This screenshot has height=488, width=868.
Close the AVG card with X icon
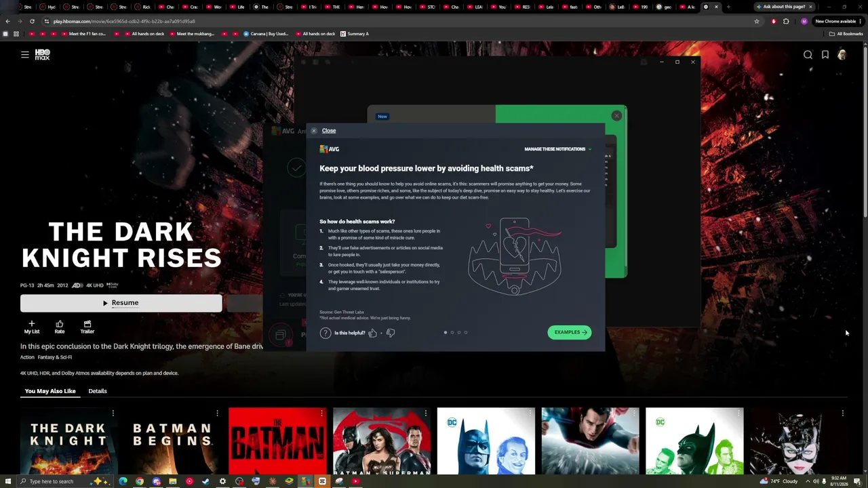(616, 116)
